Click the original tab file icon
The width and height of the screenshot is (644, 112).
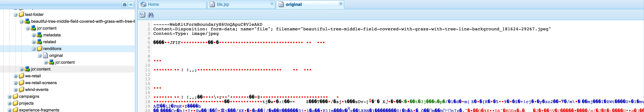coord(281,4)
